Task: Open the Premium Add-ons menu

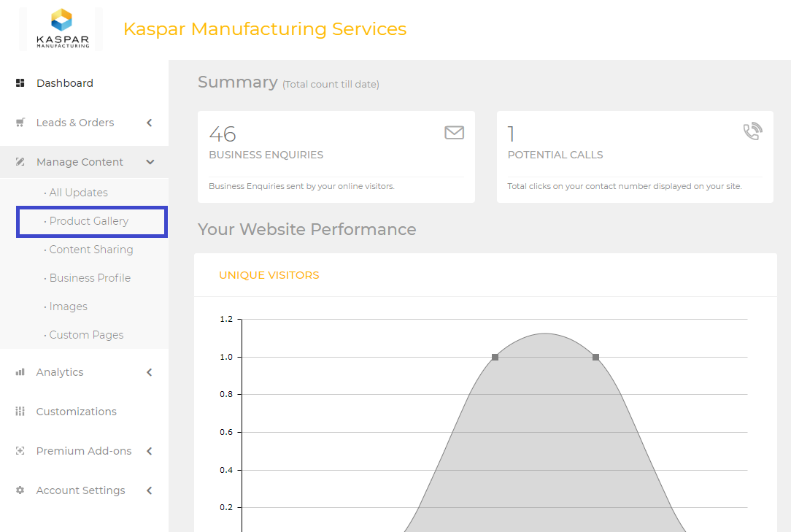Action: (x=84, y=451)
